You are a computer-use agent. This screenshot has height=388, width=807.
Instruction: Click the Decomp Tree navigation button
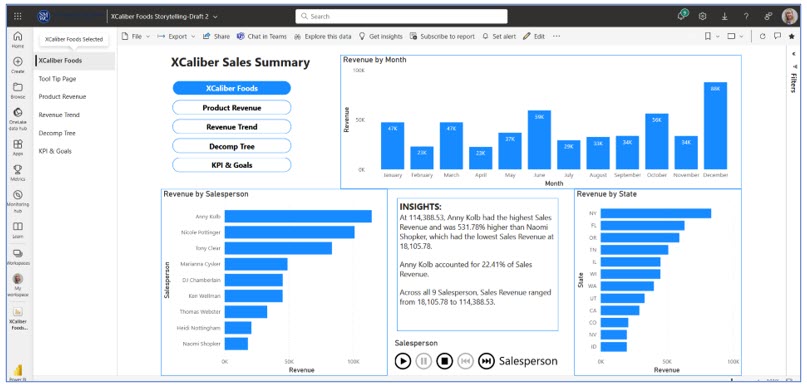pyautogui.click(x=232, y=146)
